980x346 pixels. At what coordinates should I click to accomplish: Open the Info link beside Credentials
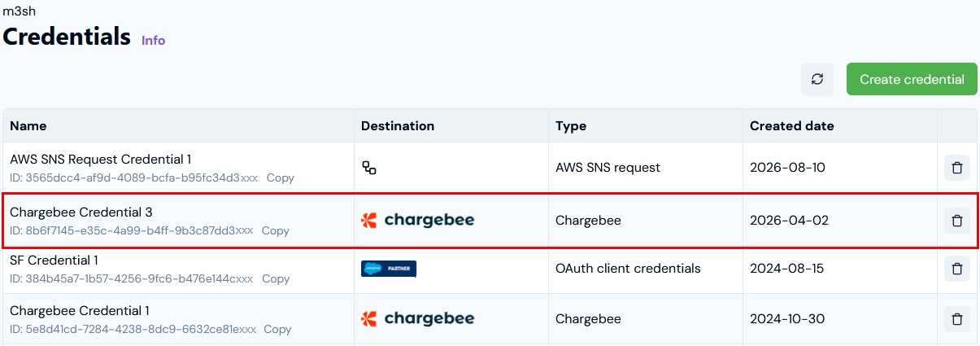(x=153, y=40)
